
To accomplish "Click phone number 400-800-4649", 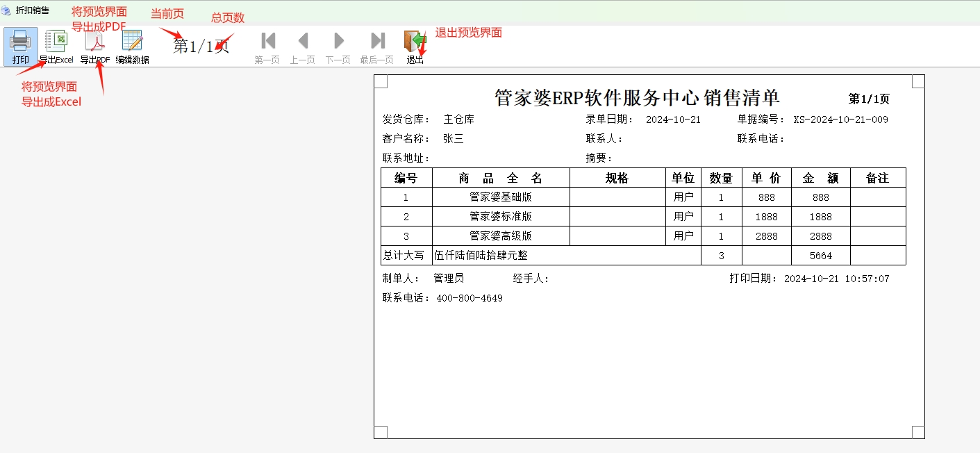I will coord(470,298).
